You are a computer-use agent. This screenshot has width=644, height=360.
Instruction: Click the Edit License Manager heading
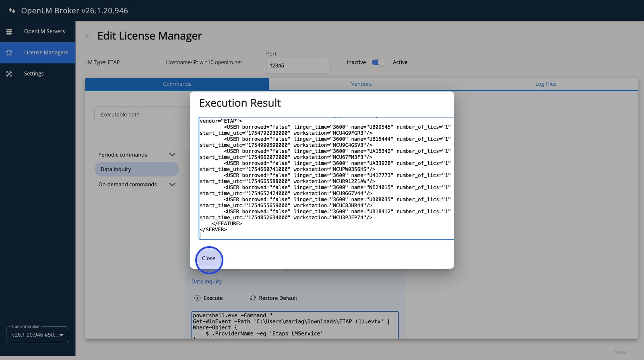(x=150, y=36)
